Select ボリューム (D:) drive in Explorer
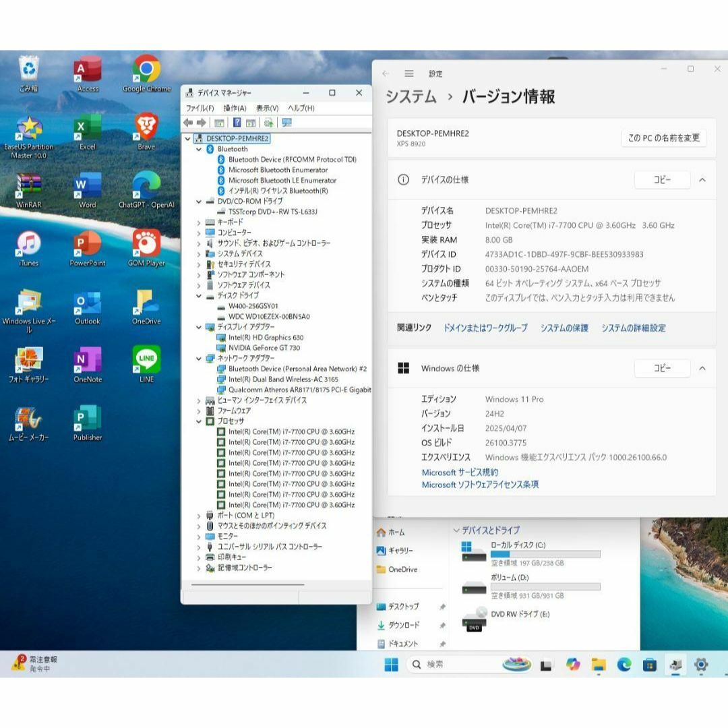This screenshot has height=728, width=728. pos(530,586)
